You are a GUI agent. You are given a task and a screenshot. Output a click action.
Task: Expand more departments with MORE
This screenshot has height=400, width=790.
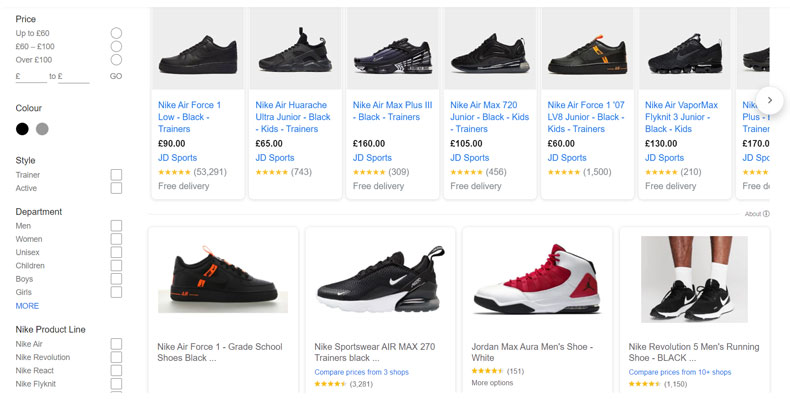[27, 306]
